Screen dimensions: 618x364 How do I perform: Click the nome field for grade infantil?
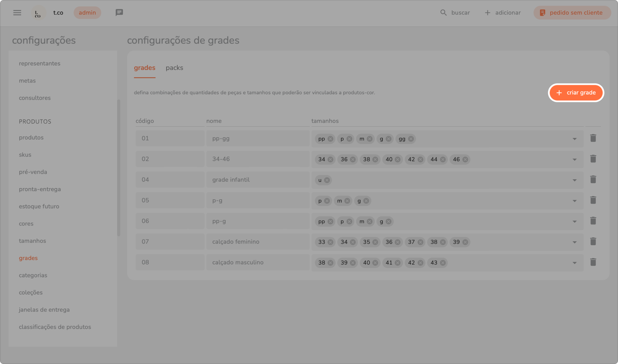[x=258, y=180]
